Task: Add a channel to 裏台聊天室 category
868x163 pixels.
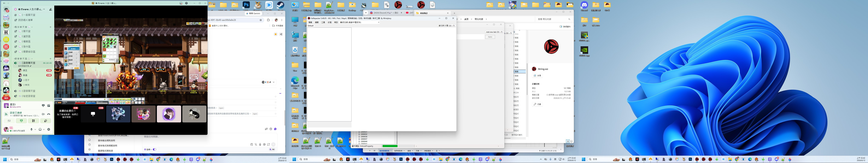Action: (x=50, y=27)
